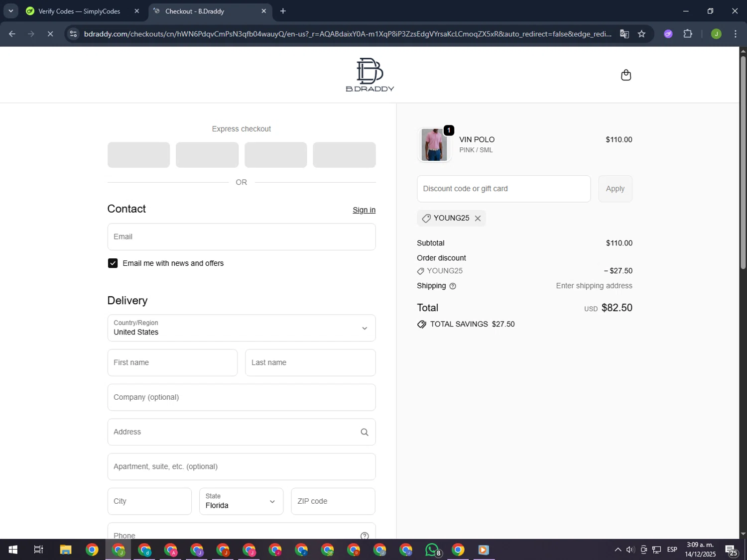
Task: Click the translate page icon
Action: (624, 34)
